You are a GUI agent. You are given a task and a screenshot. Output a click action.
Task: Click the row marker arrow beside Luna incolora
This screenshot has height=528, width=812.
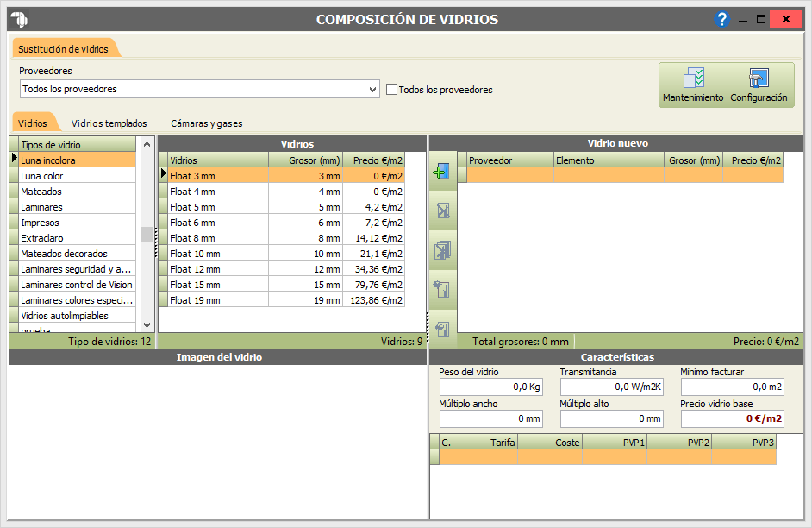coord(14,159)
